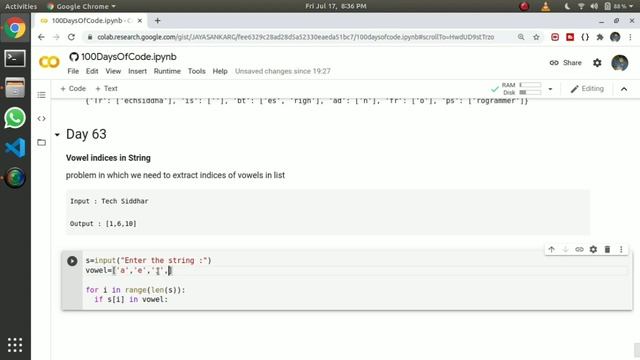Move cell down arrow
The width and height of the screenshot is (640, 360).
[565, 249]
